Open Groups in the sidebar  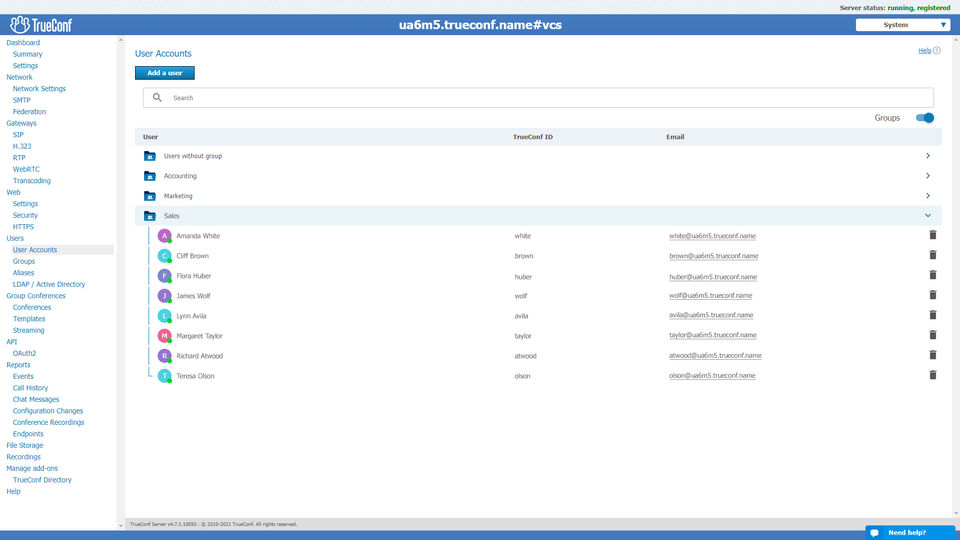click(x=24, y=261)
